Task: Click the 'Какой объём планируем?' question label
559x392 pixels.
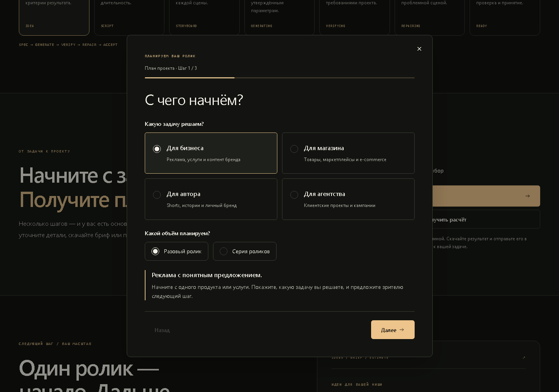Action: pyautogui.click(x=177, y=233)
